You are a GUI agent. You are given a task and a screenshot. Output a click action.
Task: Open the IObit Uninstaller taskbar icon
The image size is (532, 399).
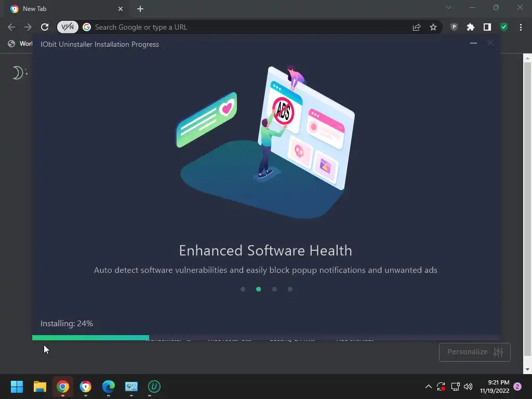click(x=154, y=387)
